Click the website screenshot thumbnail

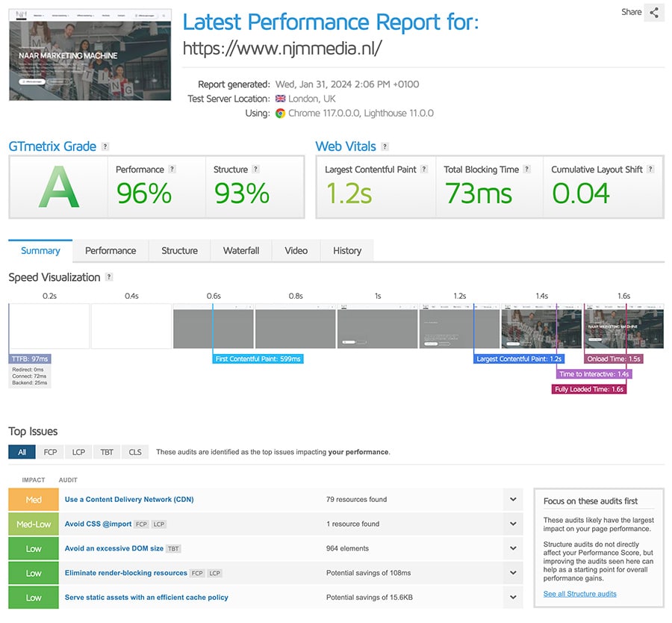tap(90, 55)
